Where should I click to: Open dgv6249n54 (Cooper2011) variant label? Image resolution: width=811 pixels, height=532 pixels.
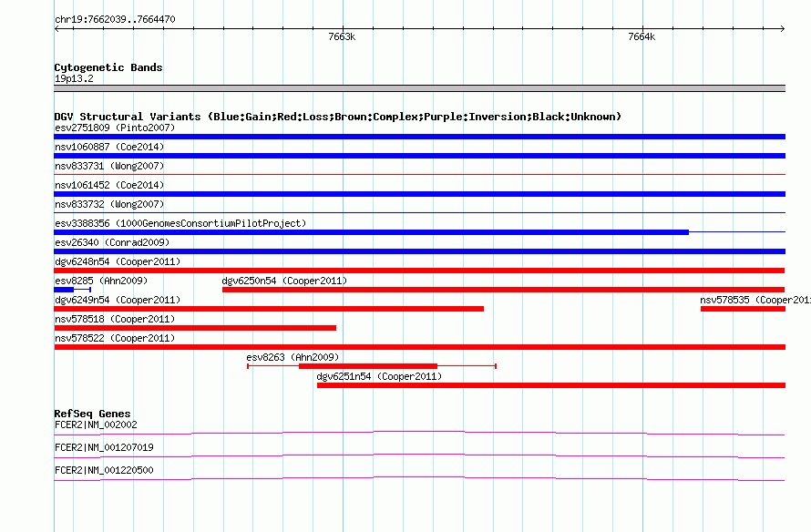[118, 300]
